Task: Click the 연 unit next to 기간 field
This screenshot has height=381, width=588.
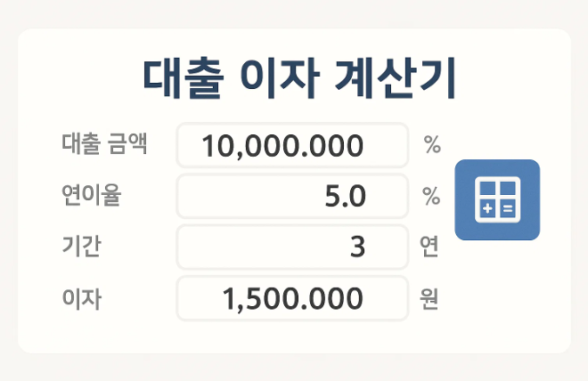Action: pos(429,246)
